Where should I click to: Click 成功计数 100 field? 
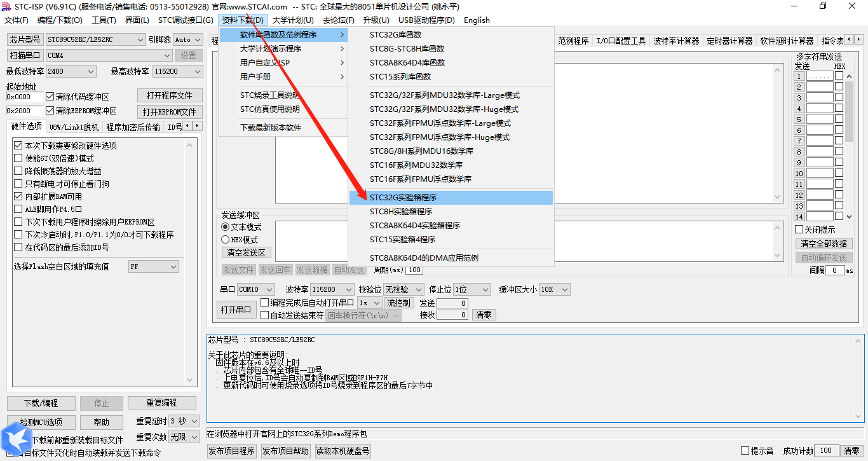[x=826, y=451]
